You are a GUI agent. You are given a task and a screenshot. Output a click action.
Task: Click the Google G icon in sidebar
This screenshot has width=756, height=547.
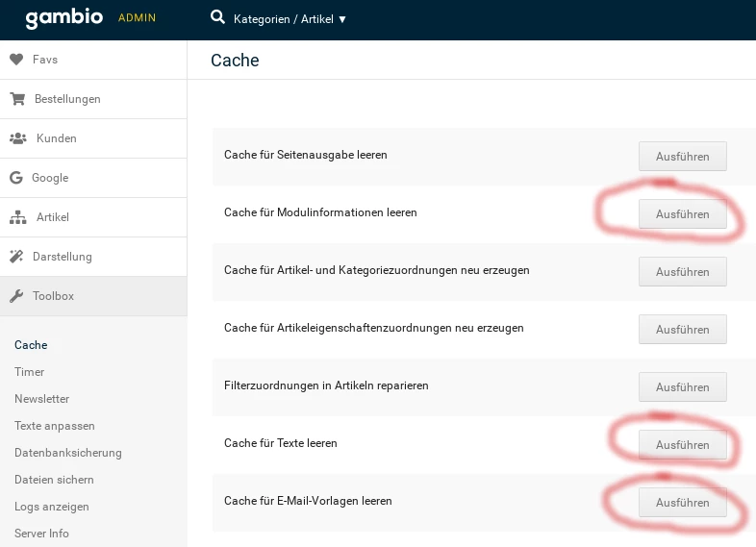tap(16, 178)
